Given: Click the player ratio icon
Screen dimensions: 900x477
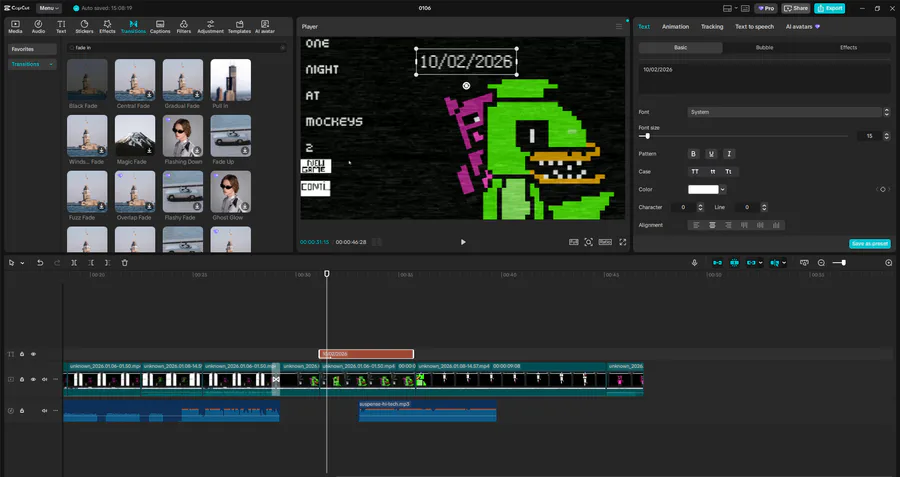Looking at the screenshot, I should pos(605,242).
